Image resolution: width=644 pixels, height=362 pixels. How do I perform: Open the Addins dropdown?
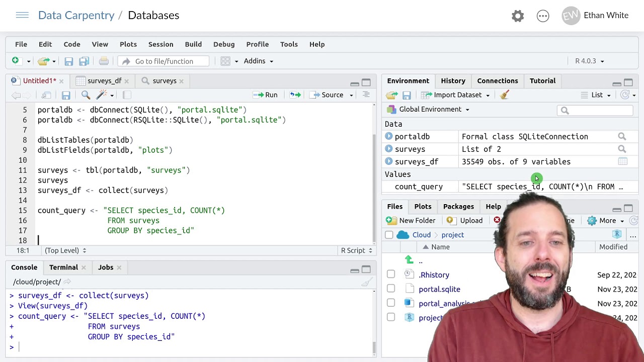[x=259, y=61]
